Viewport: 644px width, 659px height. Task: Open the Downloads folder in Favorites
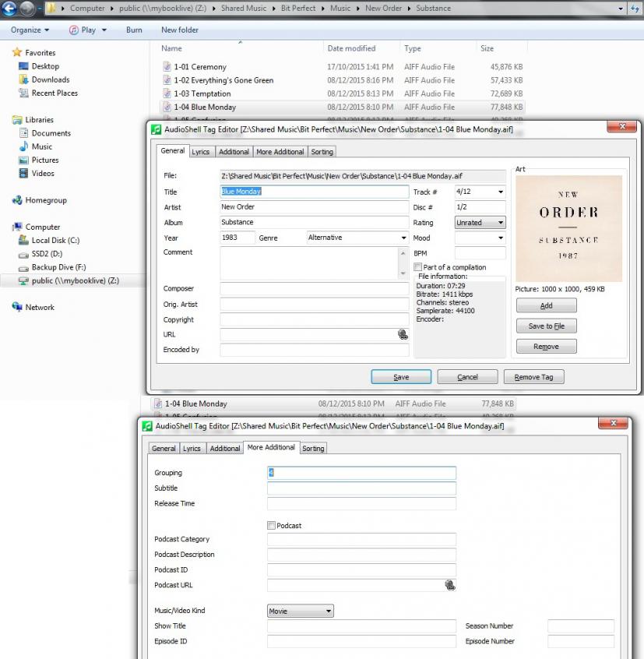click(50, 79)
